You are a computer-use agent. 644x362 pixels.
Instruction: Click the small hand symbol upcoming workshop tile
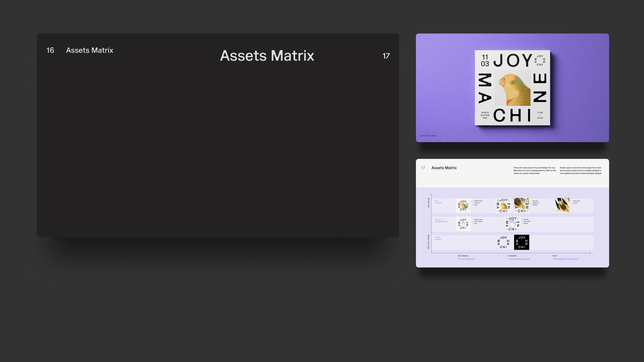[463, 224]
